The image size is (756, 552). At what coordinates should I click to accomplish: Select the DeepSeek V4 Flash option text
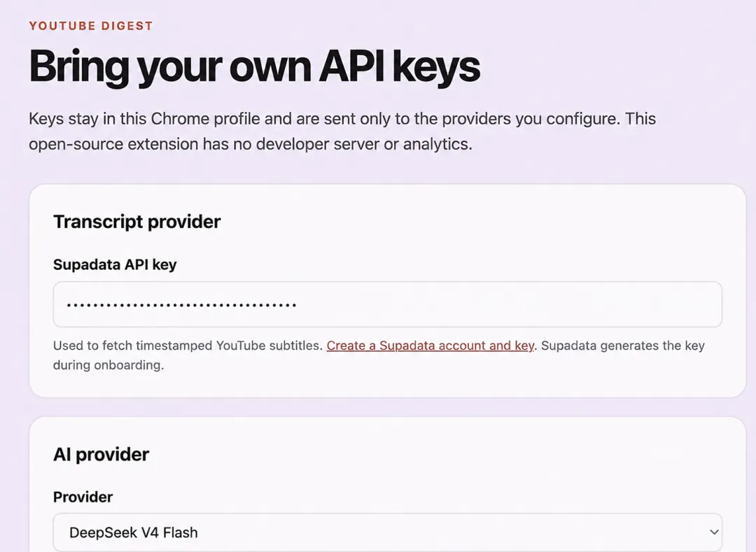tap(134, 532)
